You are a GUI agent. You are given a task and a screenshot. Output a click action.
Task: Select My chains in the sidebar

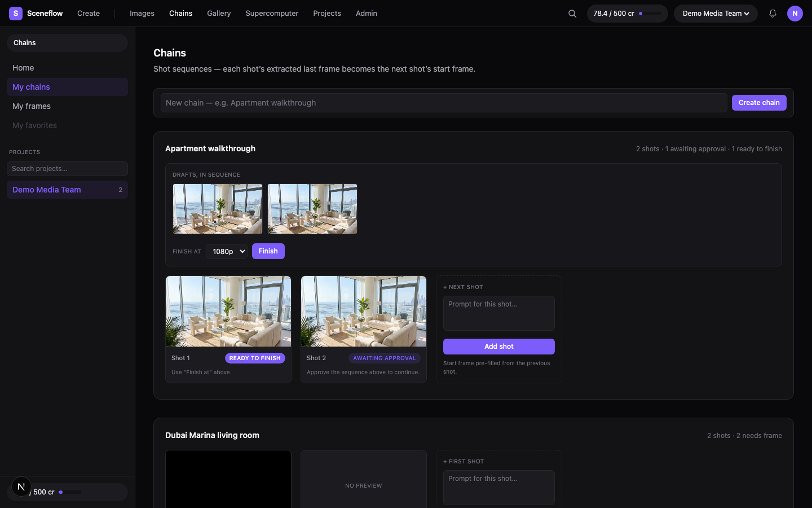pyautogui.click(x=67, y=87)
